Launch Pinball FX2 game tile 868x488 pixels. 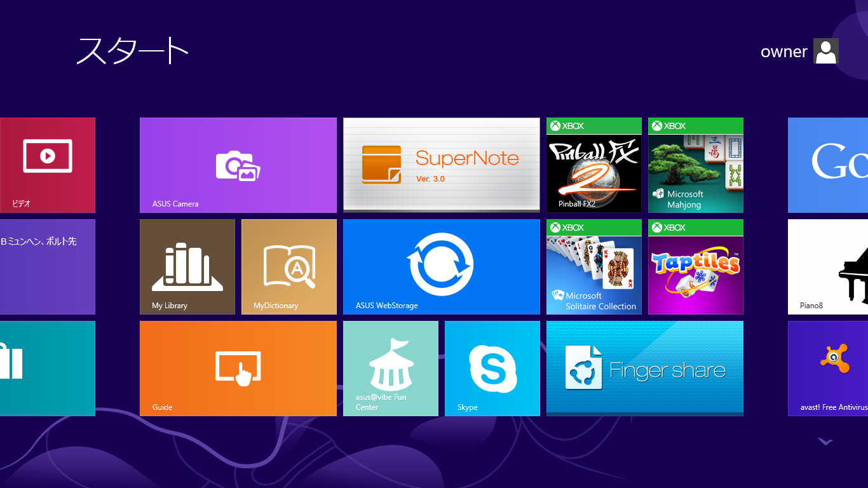pyautogui.click(x=594, y=165)
